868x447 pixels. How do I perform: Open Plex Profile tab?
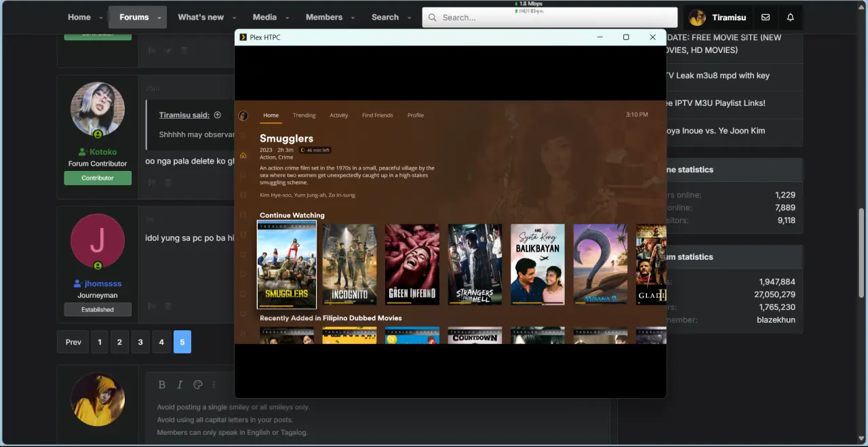coord(415,115)
